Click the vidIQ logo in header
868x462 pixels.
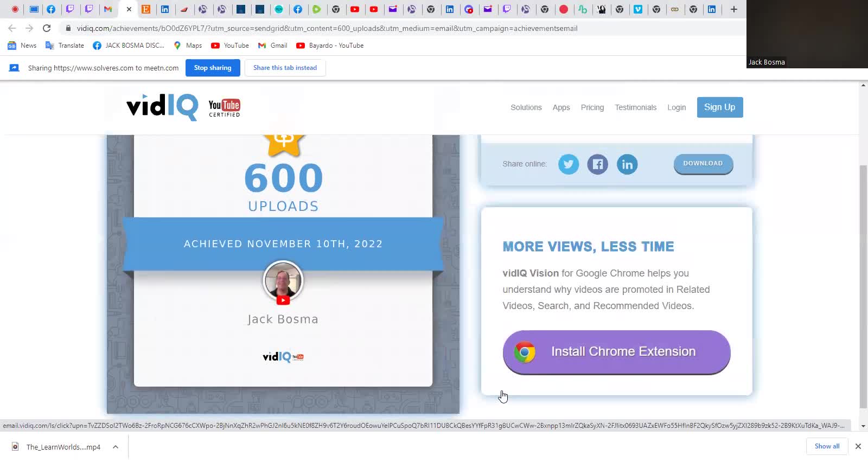click(x=162, y=107)
